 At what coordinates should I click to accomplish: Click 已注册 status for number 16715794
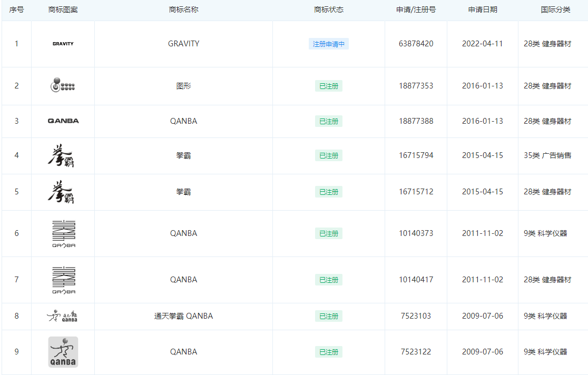pos(329,155)
